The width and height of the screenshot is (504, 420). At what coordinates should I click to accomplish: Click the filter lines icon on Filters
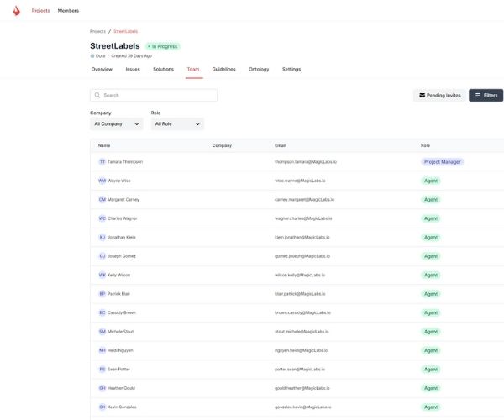pos(478,95)
